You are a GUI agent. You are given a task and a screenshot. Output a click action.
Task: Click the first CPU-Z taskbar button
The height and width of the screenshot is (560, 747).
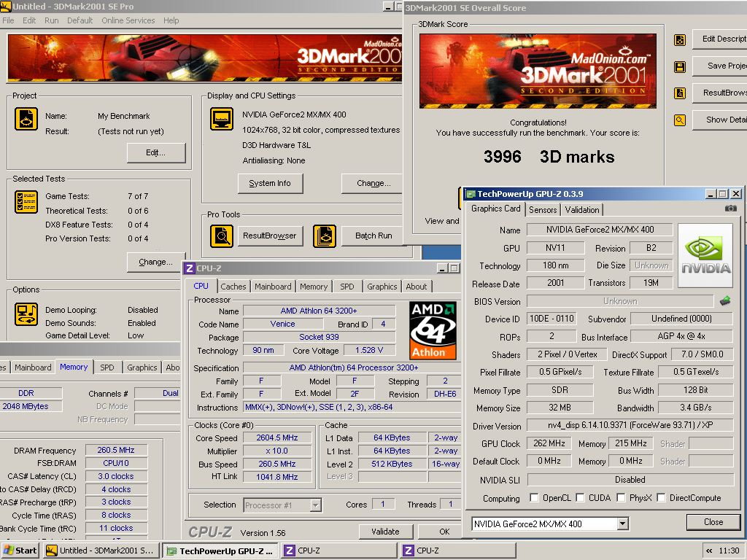[339, 551]
